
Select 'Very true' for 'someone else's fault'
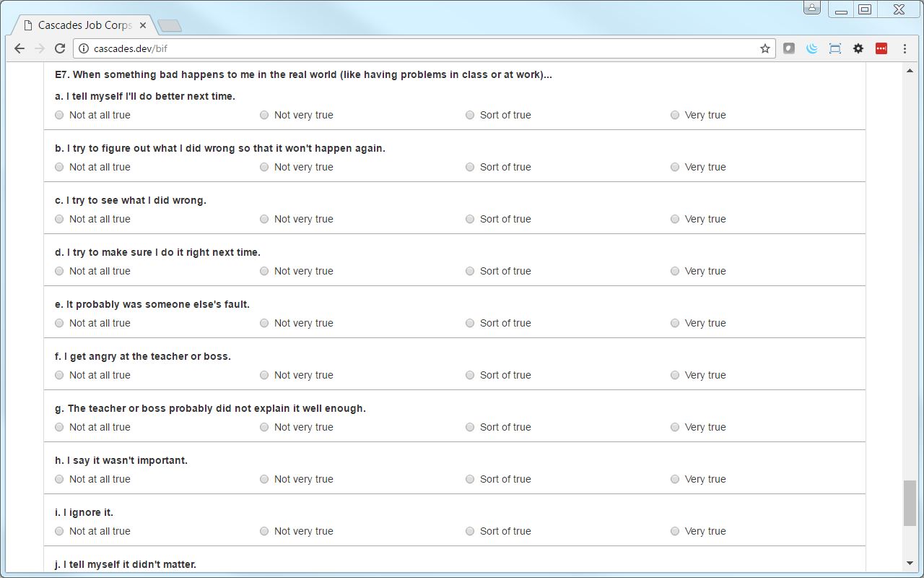point(675,323)
